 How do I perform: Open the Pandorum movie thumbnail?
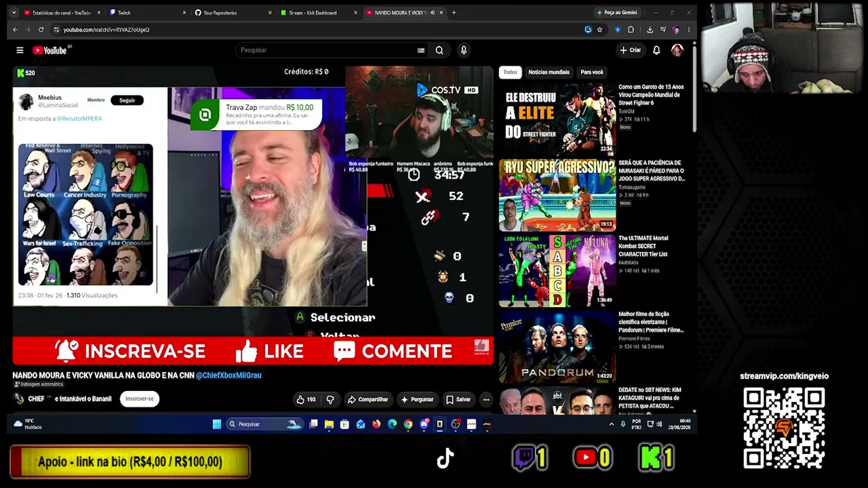coord(557,346)
